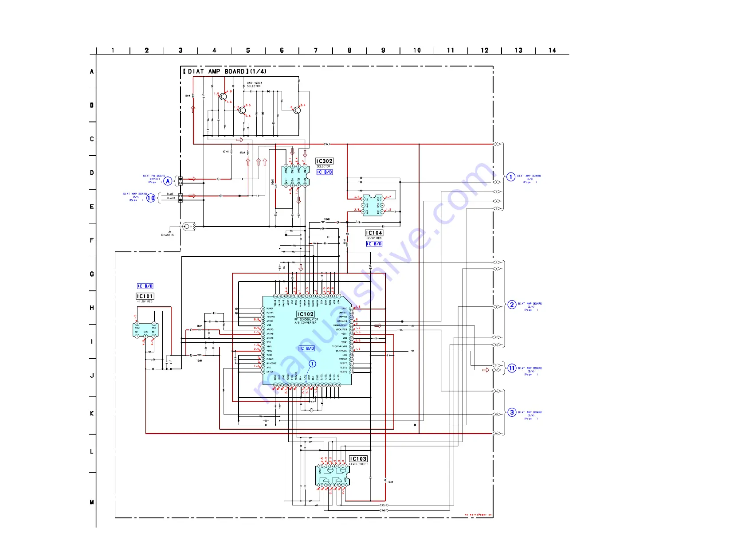Click the circled 11 board reference symbol
Viewport: 745px width, 560px height.
(x=512, y=368)
